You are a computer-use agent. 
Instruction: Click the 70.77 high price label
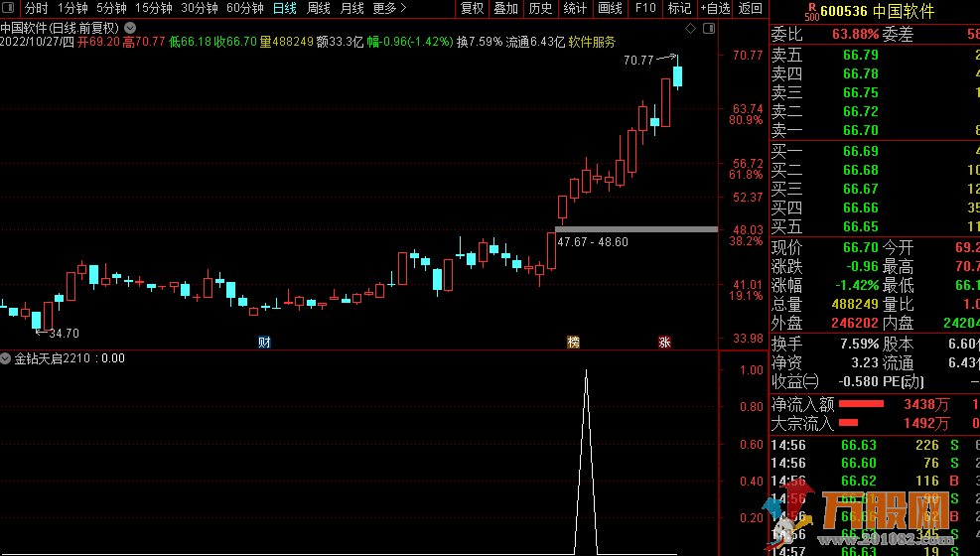click(638, 60)
